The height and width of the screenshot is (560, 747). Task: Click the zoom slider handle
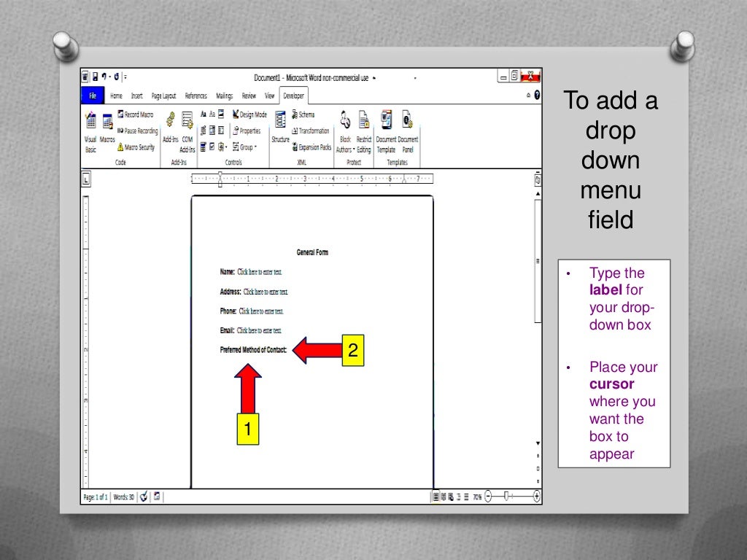506,496
